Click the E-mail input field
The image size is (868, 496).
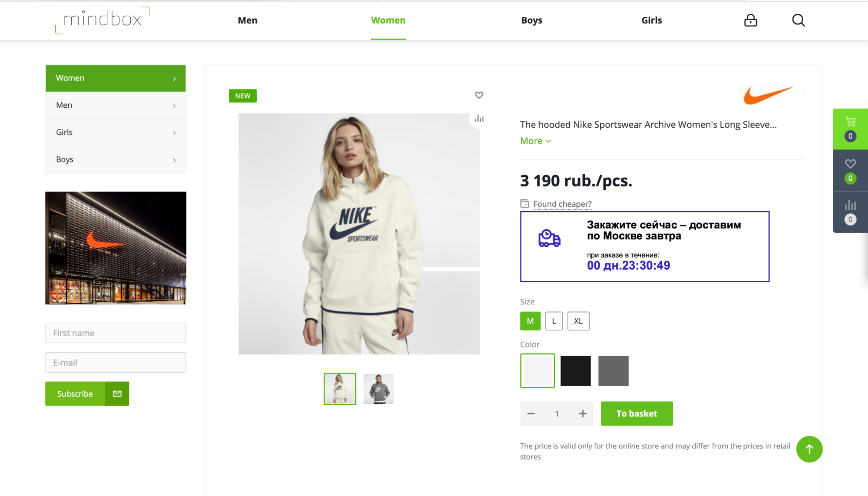(x=116, y=362)
